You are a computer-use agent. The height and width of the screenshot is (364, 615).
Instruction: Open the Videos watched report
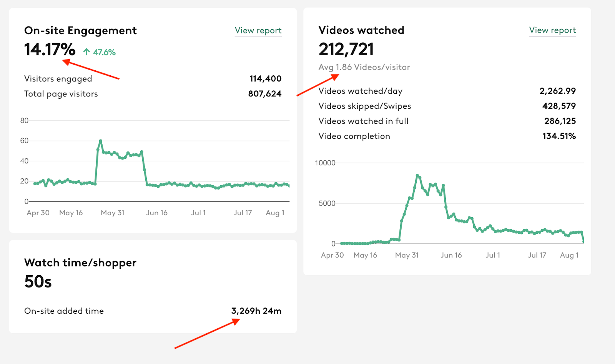(553, 30)
